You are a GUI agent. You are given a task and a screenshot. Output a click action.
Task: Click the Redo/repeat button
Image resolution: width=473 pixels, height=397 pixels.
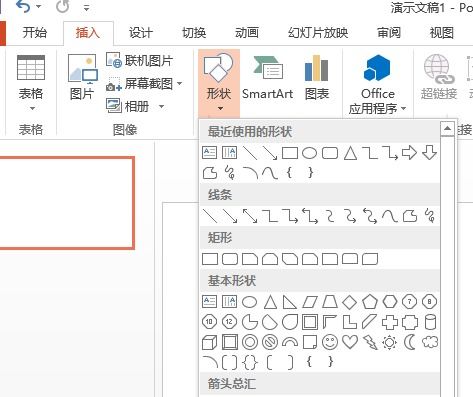[x=63, y=7]
